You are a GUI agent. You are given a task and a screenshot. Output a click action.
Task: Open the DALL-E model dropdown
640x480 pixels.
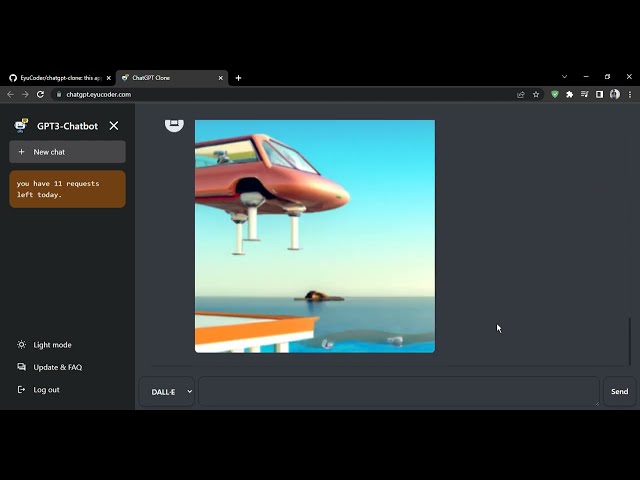pos(167,392)
